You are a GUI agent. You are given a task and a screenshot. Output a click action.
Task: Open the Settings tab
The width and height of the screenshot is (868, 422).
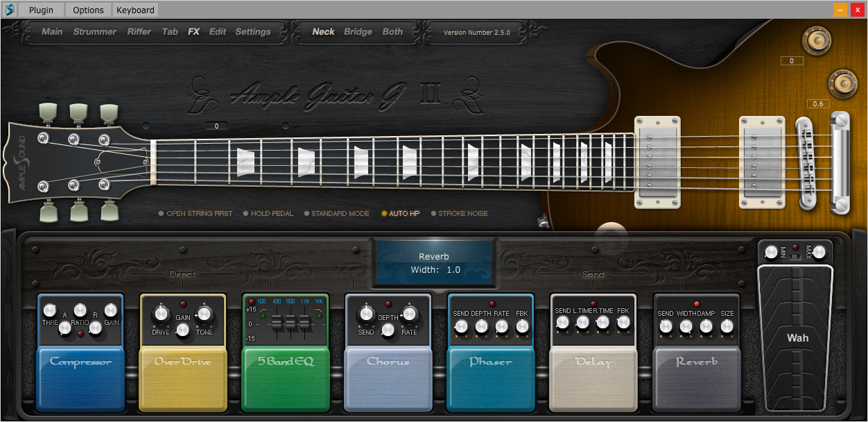pyautogui.click(x=253, y=32)
